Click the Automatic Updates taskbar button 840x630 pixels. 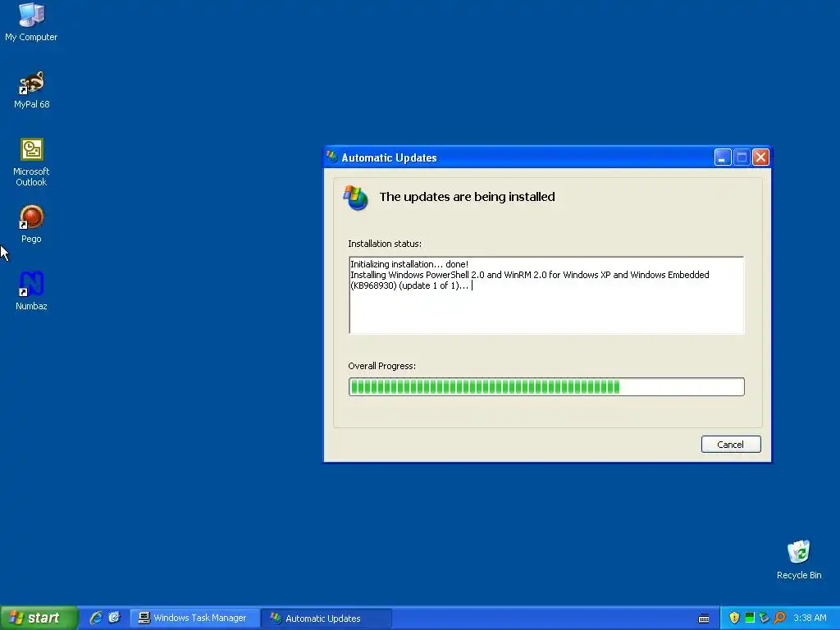(326, 619)
